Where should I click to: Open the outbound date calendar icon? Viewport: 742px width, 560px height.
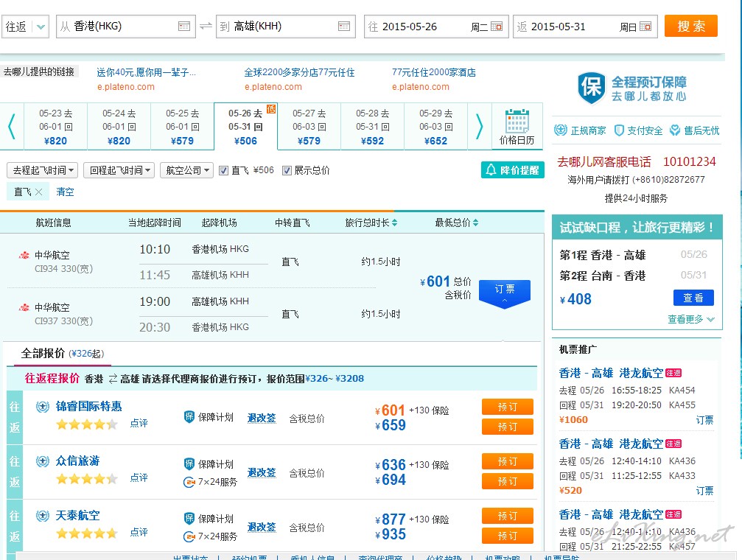(x=497, y=27)
